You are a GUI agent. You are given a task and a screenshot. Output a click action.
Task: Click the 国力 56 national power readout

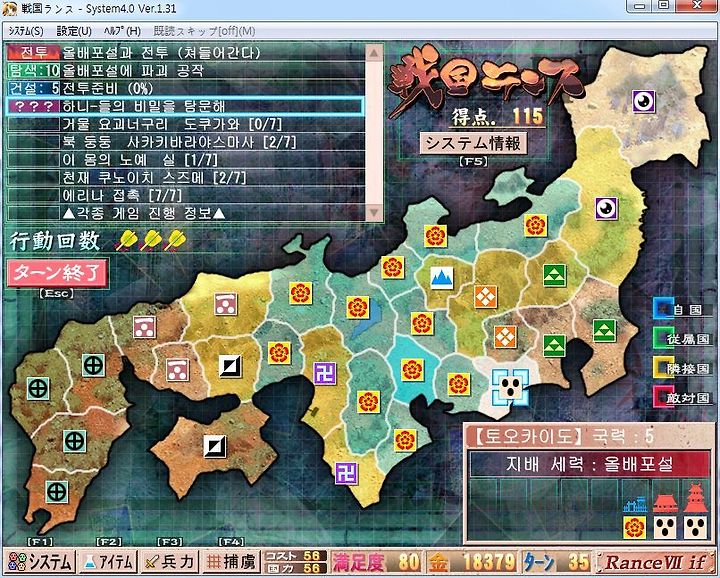pyautogui.click(x=295, y=568)
